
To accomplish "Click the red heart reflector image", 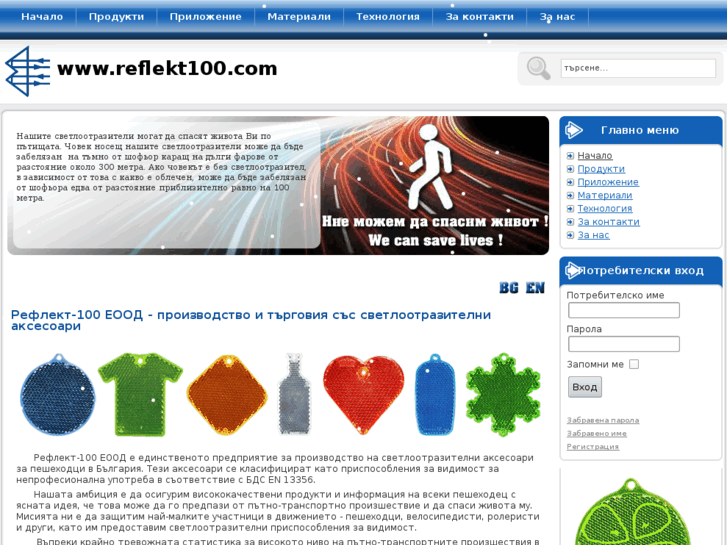I will coord(364,395).
